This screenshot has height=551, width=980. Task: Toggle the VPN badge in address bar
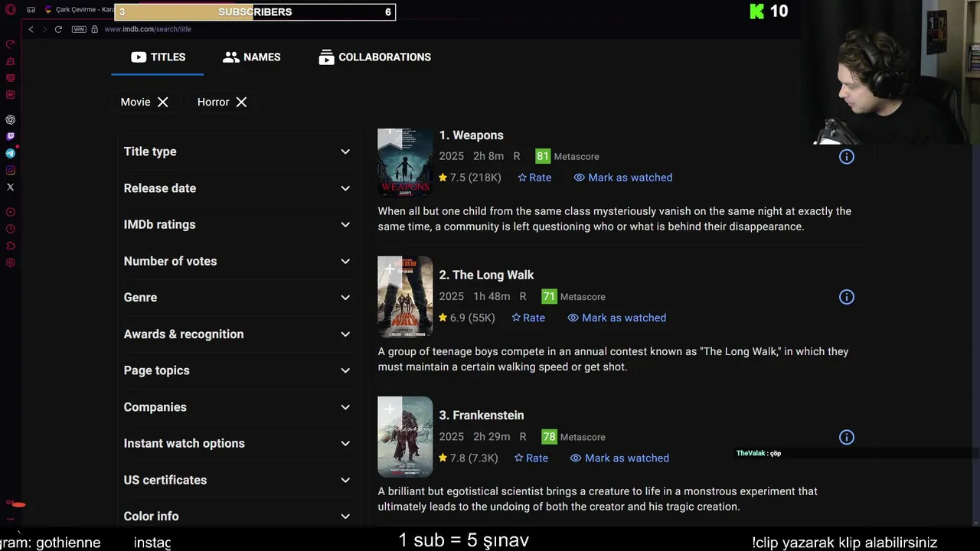[x=79, y=29]
